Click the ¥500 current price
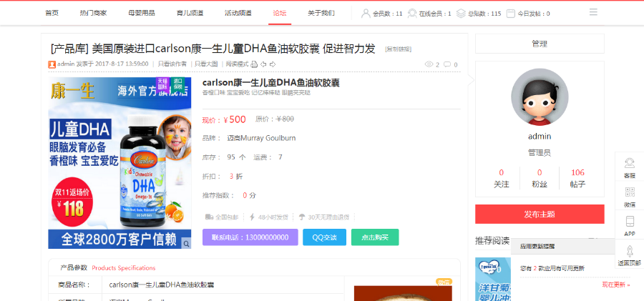The image size is (644, 301). tap(235, 119)
